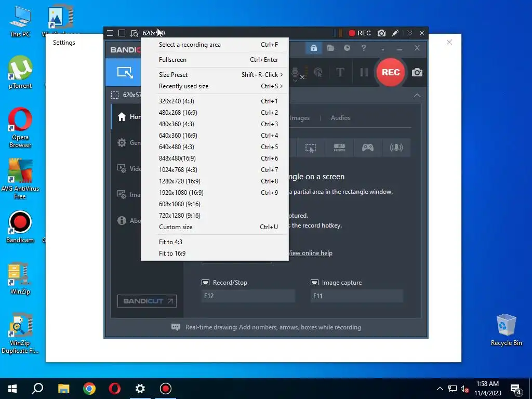Image resolution: width=532 pixels, height=399 pixels.
Task: Toggle mouse click effect icon
Action: [x=318, y=72]
